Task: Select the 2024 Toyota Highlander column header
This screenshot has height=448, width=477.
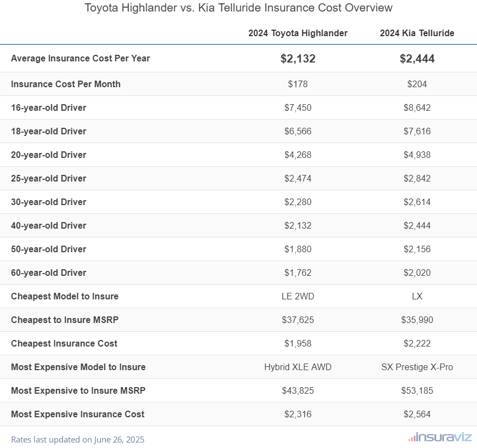Action: [x=298, y=33]
